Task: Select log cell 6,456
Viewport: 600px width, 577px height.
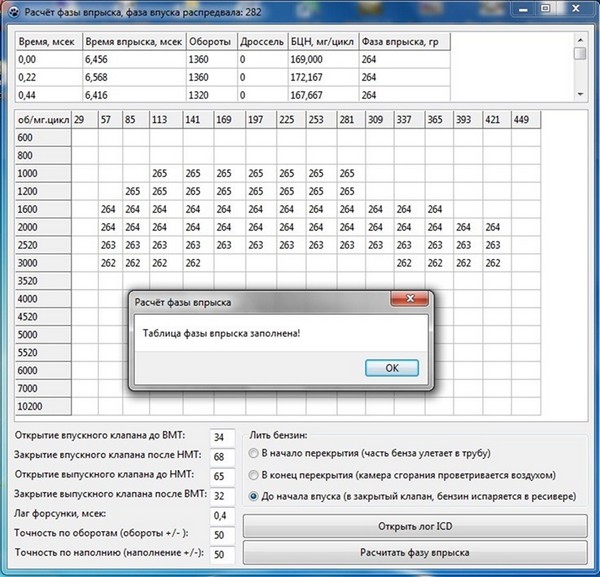Action: pyautogui.click(x=134, y=59)
